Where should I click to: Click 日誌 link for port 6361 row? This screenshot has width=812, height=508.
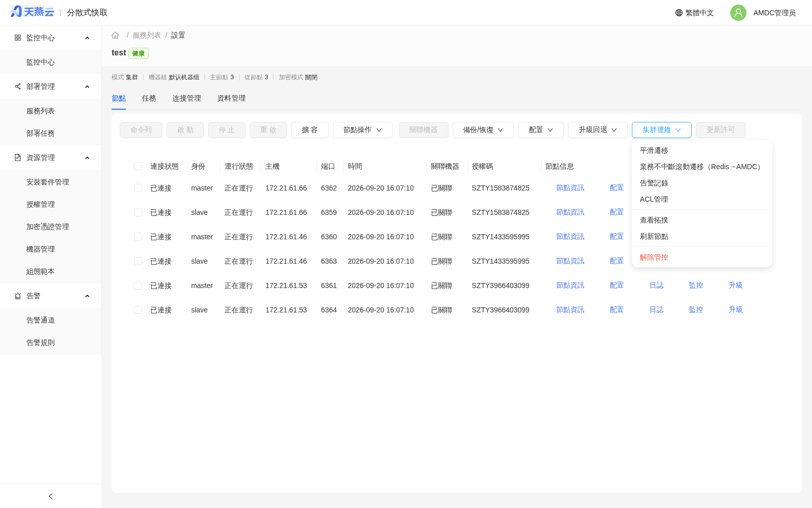657,285
